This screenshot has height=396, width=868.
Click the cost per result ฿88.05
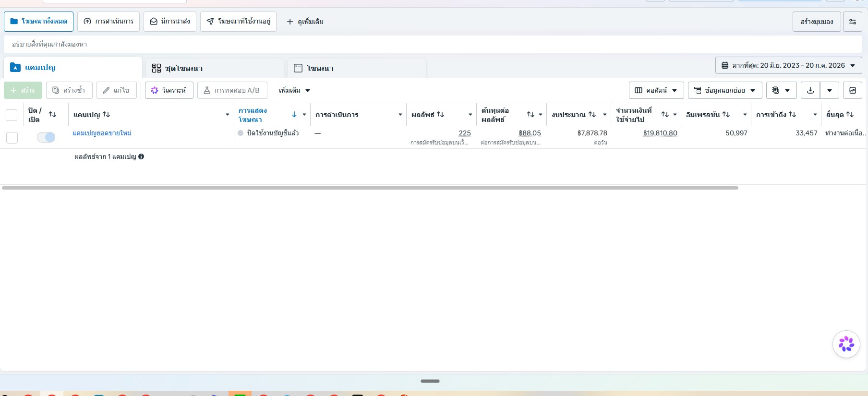pyautogui.click(x=530, y=133)
